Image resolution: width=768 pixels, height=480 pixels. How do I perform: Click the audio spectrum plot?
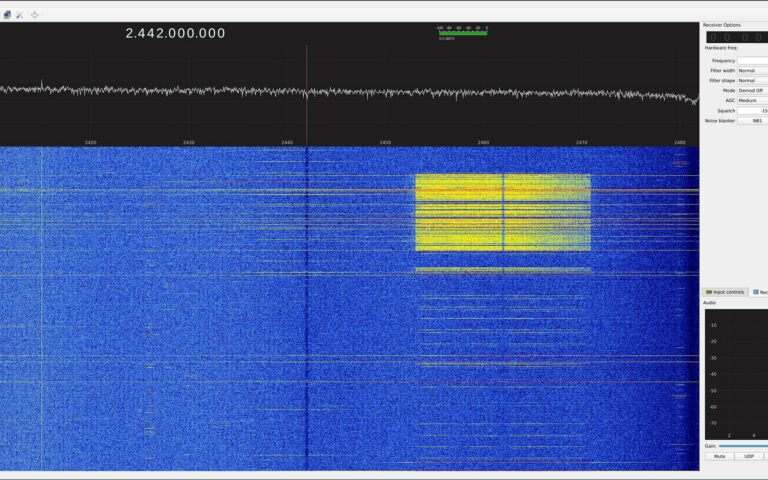click(736, 374)
